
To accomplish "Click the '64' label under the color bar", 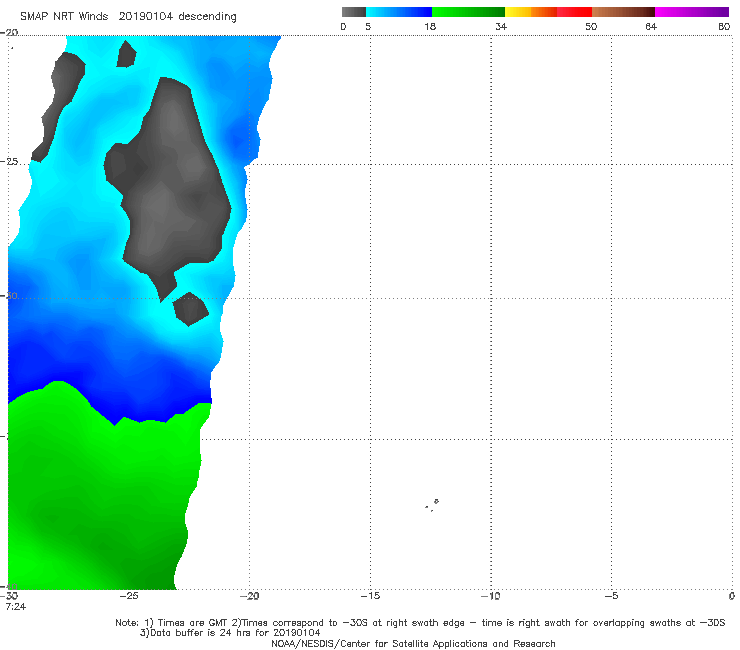I will [x=651, y=26].
